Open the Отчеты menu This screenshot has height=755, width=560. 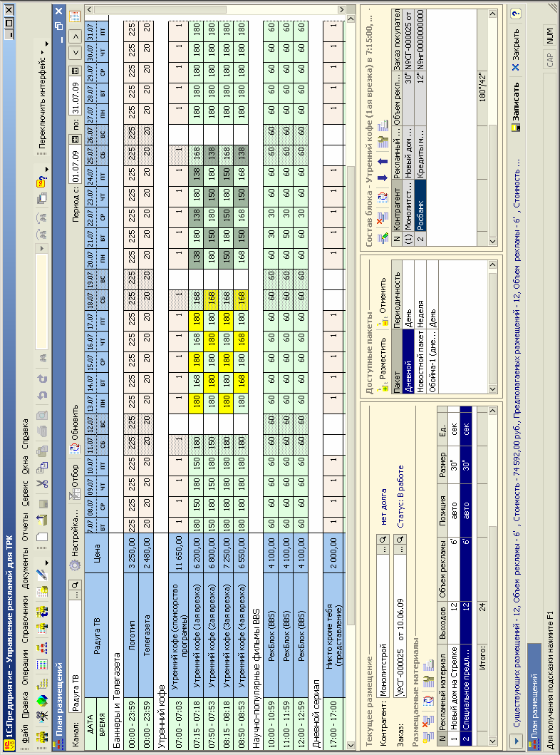[25, 528]
